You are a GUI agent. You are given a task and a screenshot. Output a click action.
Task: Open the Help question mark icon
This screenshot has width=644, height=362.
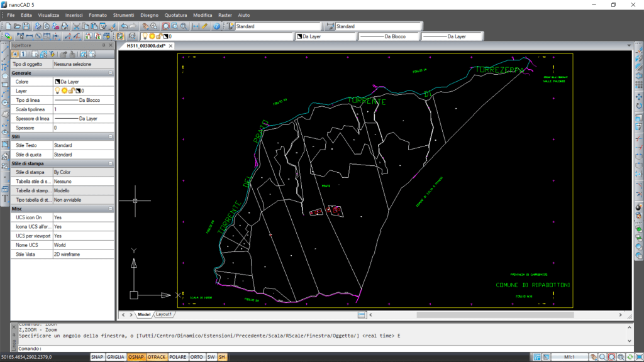(216, 26)
